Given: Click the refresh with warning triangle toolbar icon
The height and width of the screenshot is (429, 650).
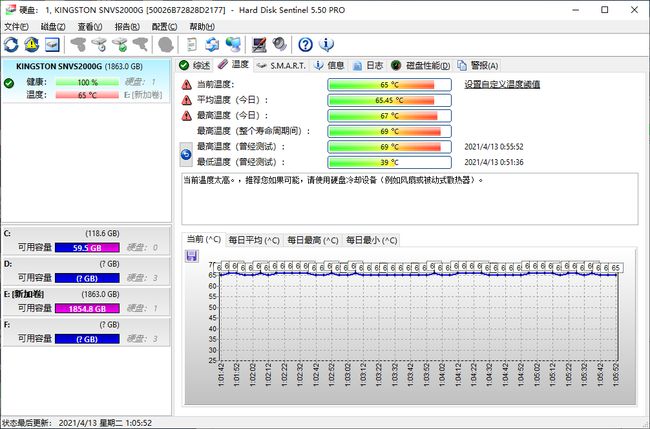Looking at the screenshot, I should pyautogui.click(x=32, y=44).
